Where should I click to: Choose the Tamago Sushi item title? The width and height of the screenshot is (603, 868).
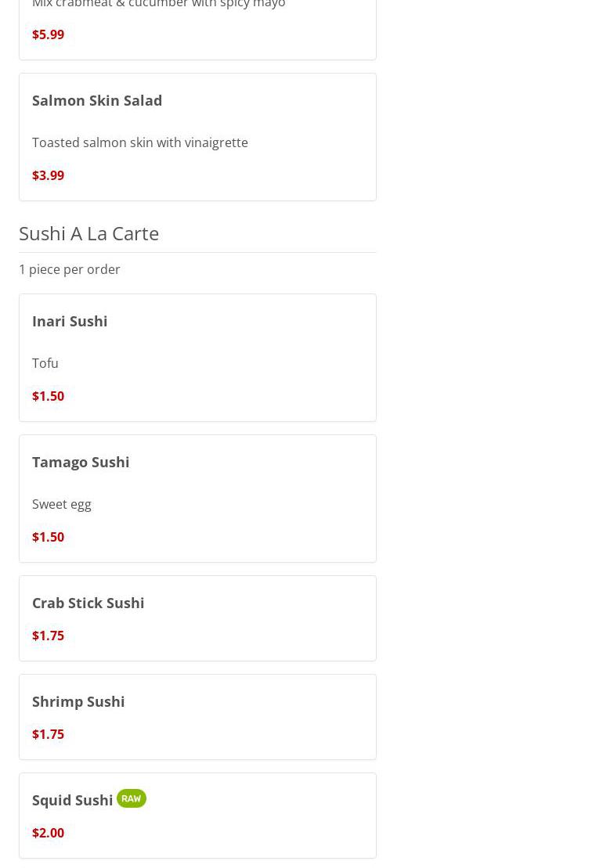(81, 462)
